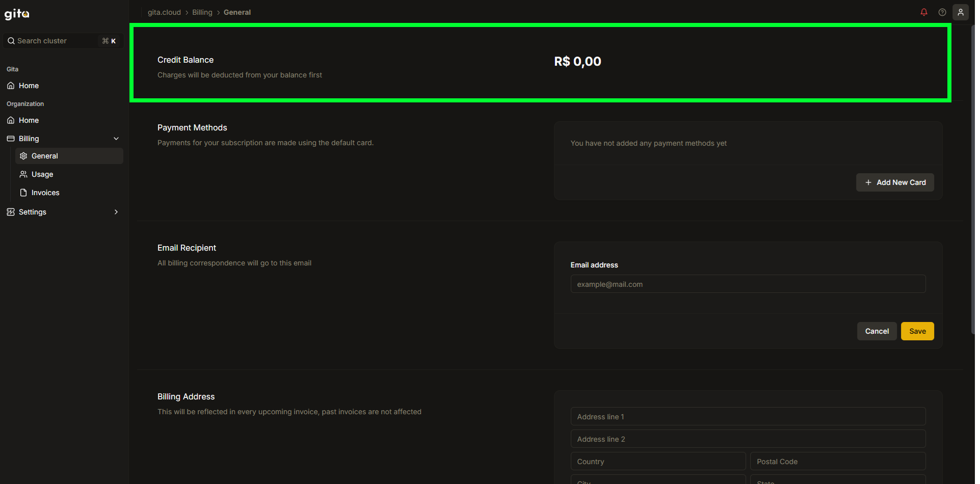Expand the Settings section chevron

click(x=116, y=212)
